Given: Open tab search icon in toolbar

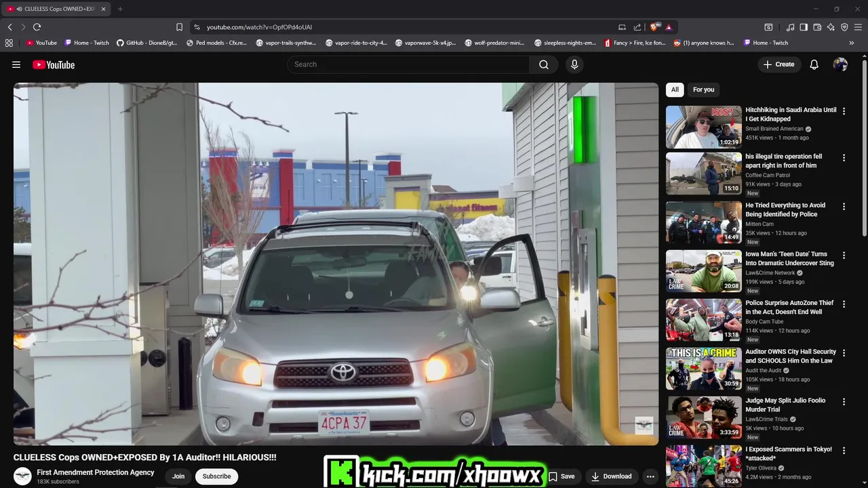Looking at the screenshot, I should pyautogui.click(x=768, y=27).
